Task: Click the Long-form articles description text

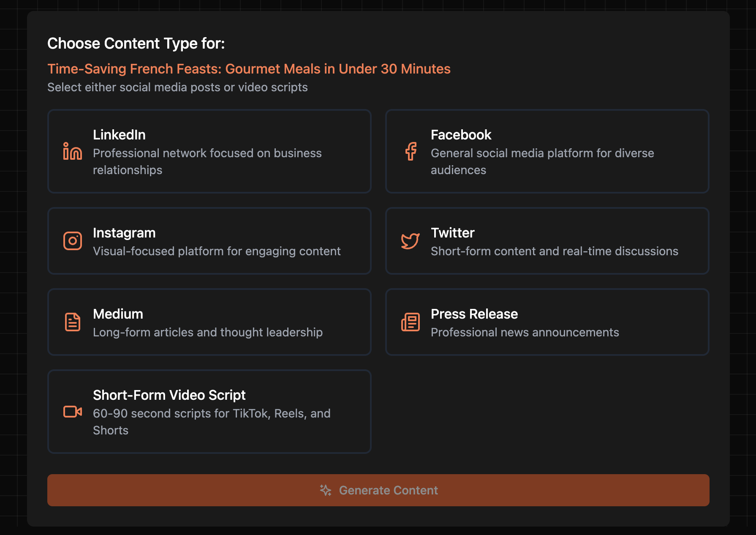Action: pos(207,333)
